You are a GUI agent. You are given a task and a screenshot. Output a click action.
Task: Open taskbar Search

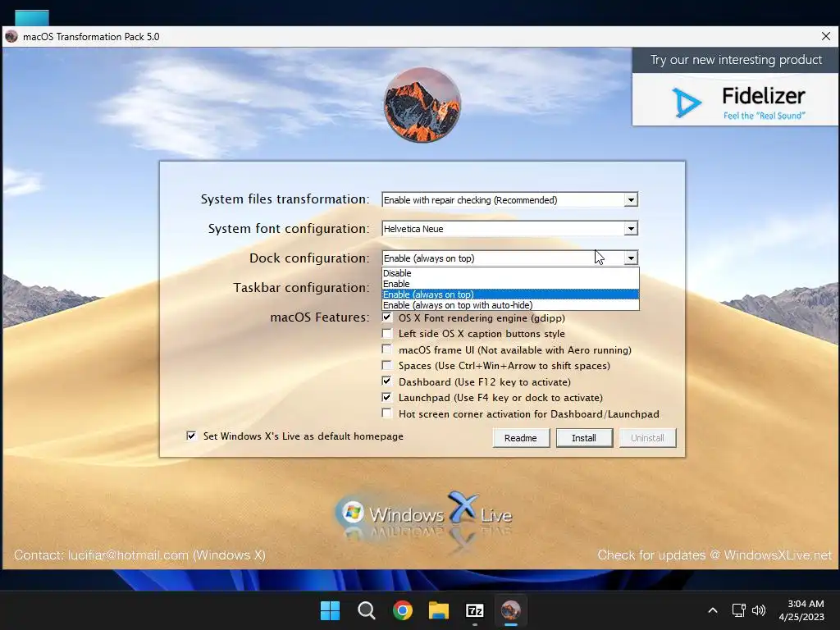click(367, 610)
